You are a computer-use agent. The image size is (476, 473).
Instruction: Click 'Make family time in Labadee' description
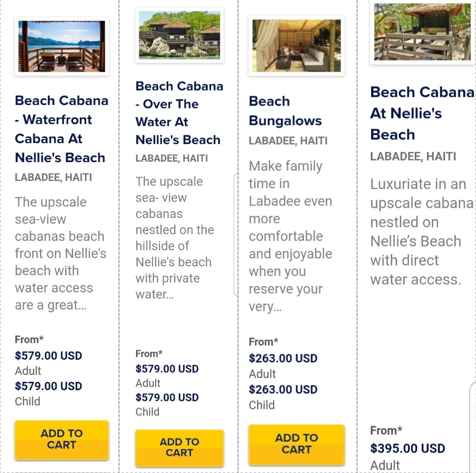coord(290,236)
